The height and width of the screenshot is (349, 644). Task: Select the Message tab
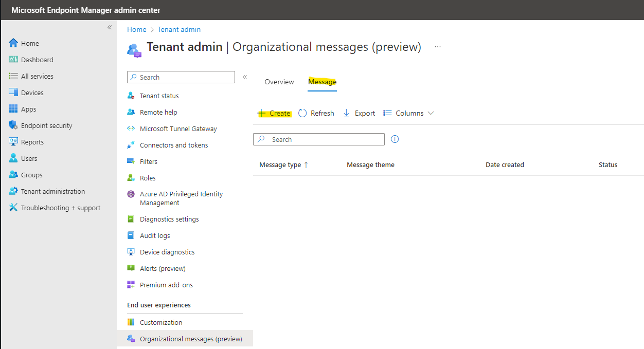pyautogui.click(x=322, y=82)
